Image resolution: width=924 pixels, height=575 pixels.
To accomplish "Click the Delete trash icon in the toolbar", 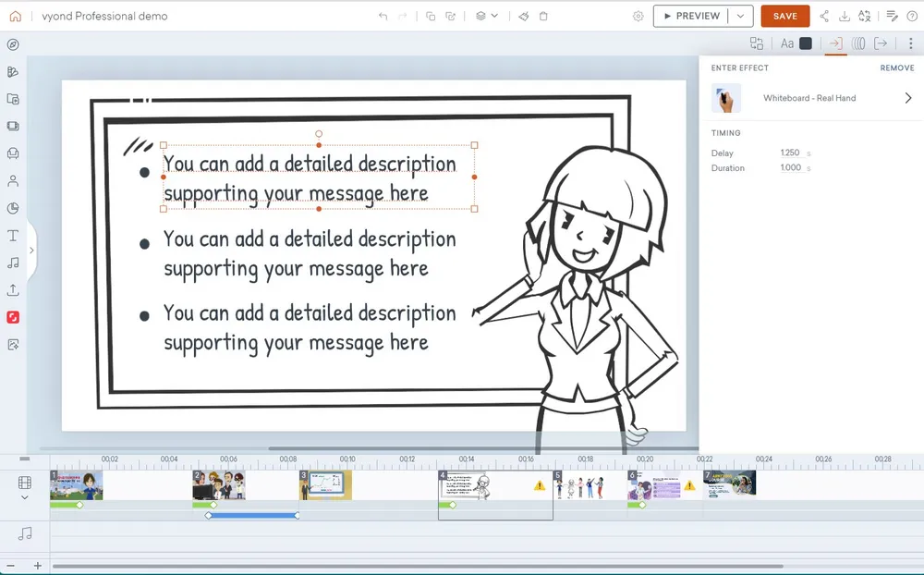I will coord(543,16).
